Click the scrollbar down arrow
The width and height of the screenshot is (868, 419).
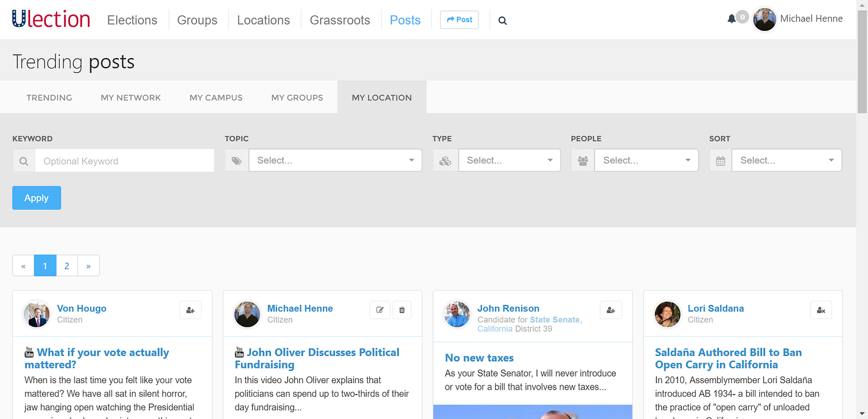(862, 414)
